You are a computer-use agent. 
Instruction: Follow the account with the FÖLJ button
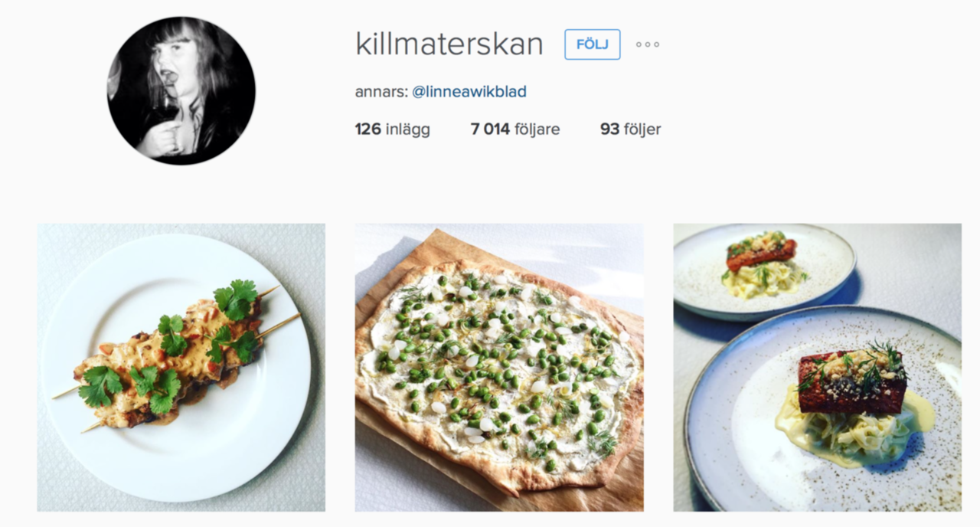coord(593,44)
